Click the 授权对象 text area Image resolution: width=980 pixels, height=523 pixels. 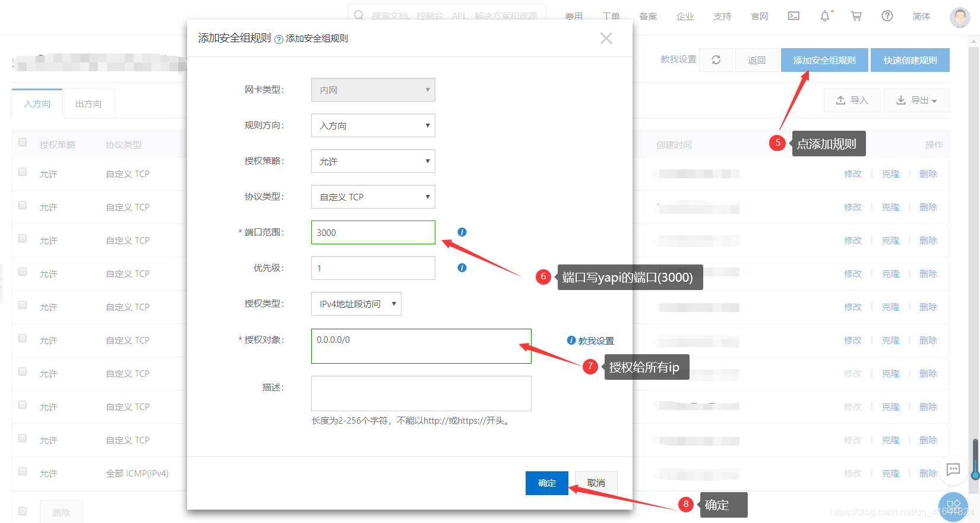421,346
